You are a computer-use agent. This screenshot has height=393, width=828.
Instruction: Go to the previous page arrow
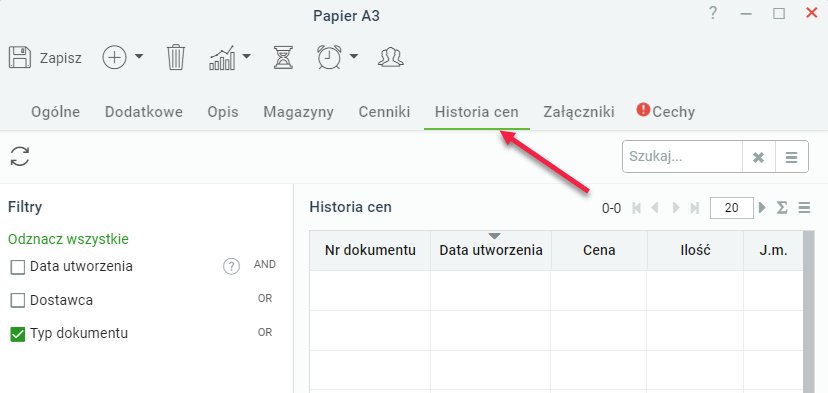click(655, 208)
